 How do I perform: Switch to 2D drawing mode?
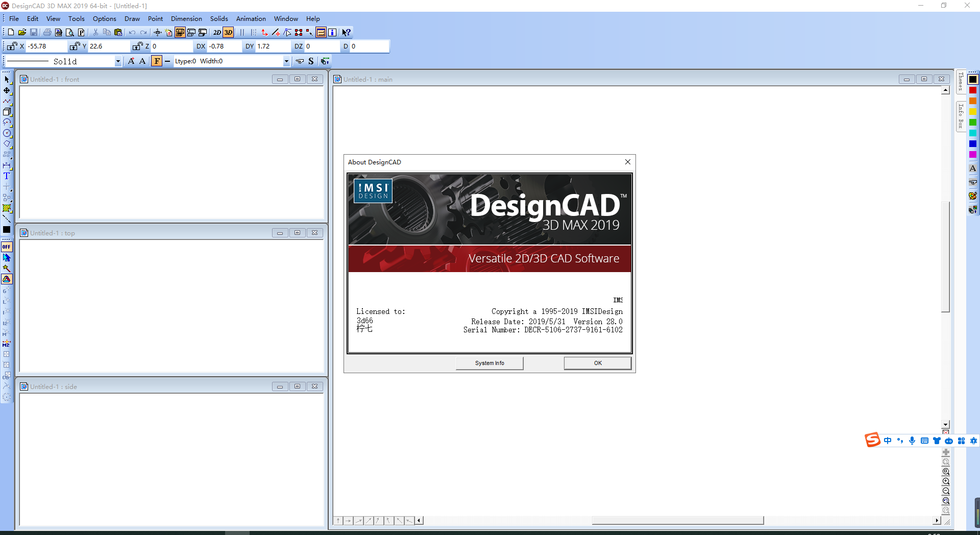[x=216, y=32]
